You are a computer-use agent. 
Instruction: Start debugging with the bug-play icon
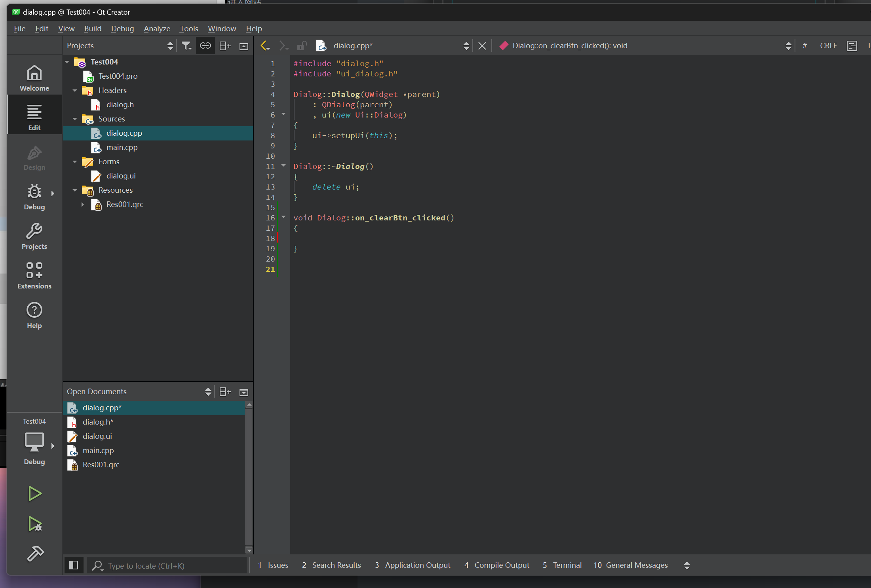(34, 524)
